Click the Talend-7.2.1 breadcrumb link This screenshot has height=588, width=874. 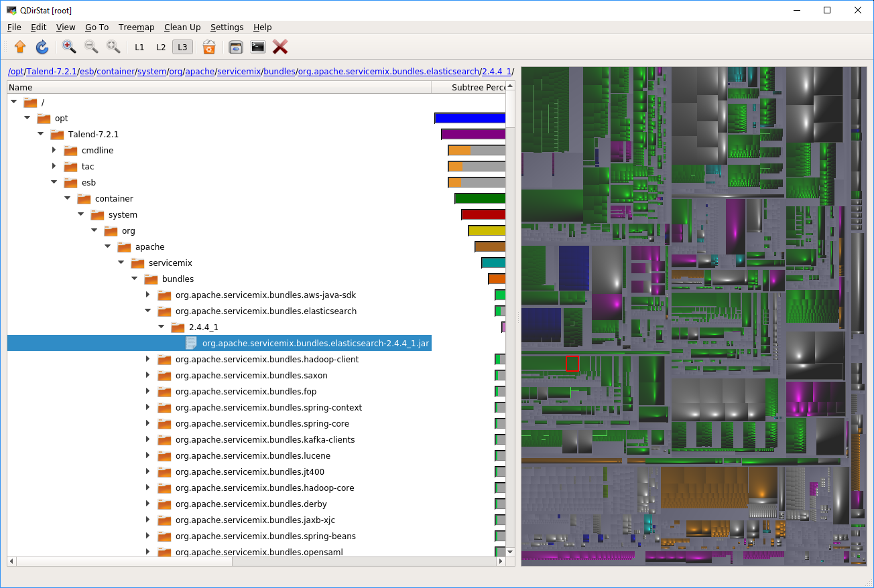coord(52,72)
